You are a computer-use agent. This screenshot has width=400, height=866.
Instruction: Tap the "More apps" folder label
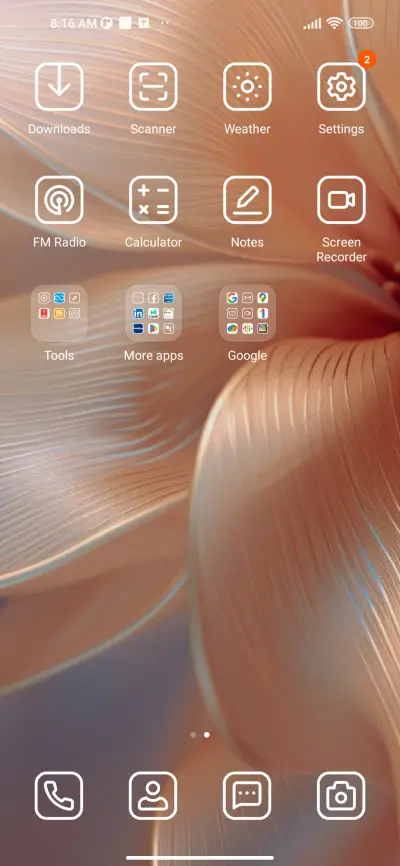(153, 356)
